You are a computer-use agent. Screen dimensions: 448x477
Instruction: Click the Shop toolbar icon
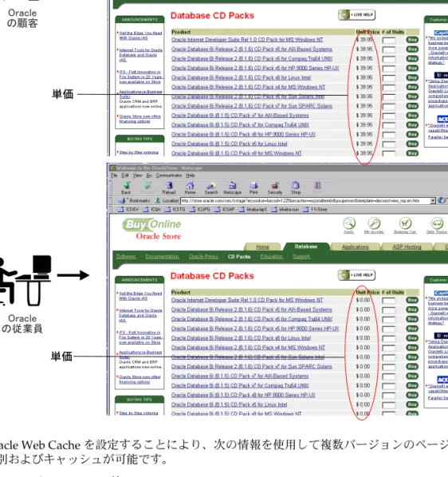click(x=296, y=186)
